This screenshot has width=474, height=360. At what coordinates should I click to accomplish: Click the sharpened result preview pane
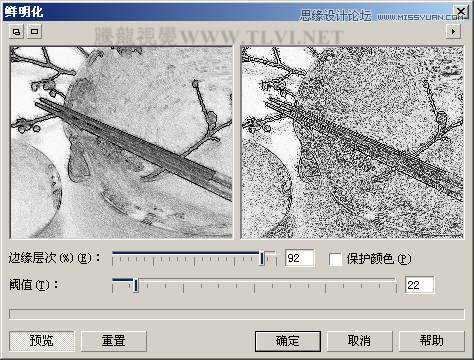click(352, 142)
